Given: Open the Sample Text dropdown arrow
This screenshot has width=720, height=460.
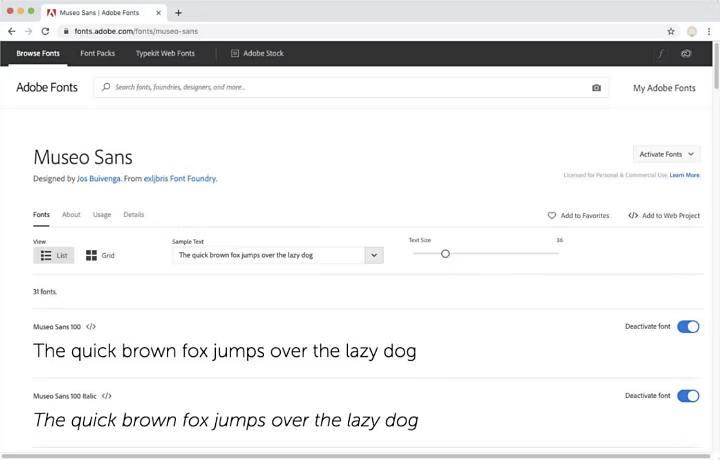Looking at the screenshot, I should click(374, 255).
